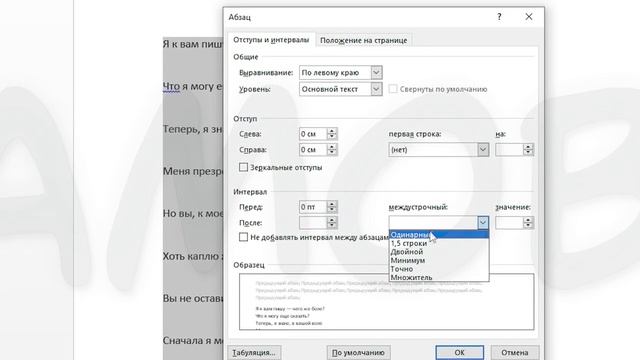
Task: Click the Справа indent field
Action: pos(313,150)
